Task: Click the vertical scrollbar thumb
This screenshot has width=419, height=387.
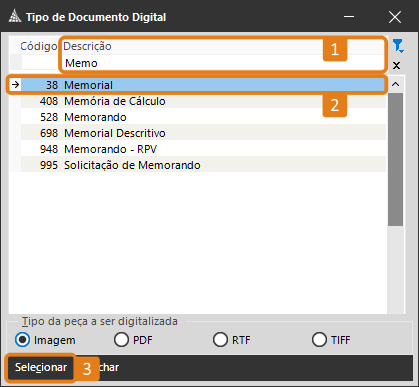Action: pyautogui.click(x=396, y=160)
